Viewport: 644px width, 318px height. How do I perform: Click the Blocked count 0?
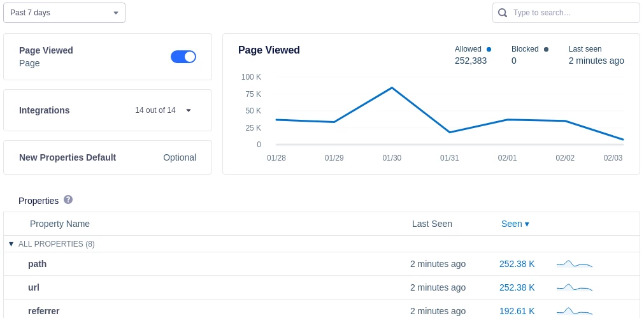click(x=514, y=61)
